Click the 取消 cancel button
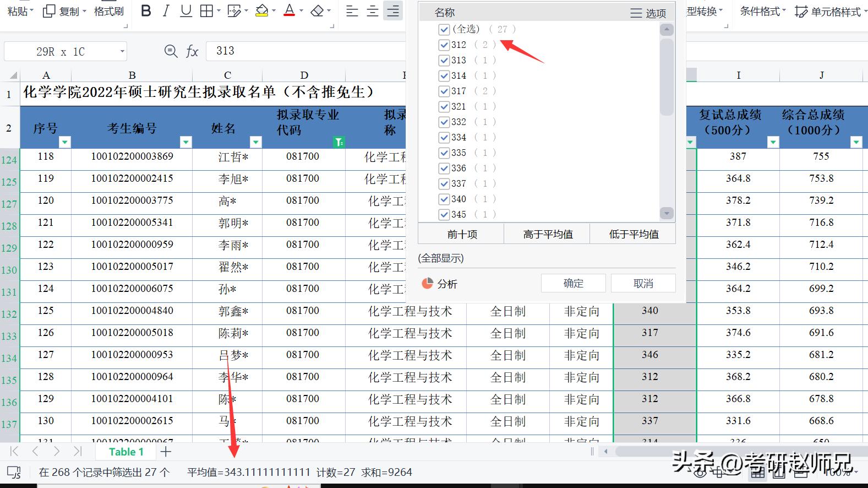The image size is (868, 488). pyautogui.click(x=643, y=283)
